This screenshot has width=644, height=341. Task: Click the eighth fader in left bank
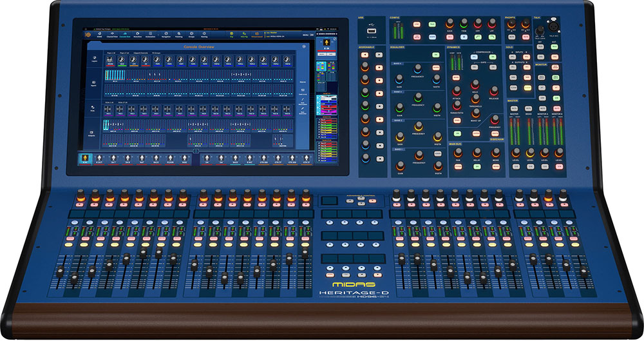coord(173,258)
